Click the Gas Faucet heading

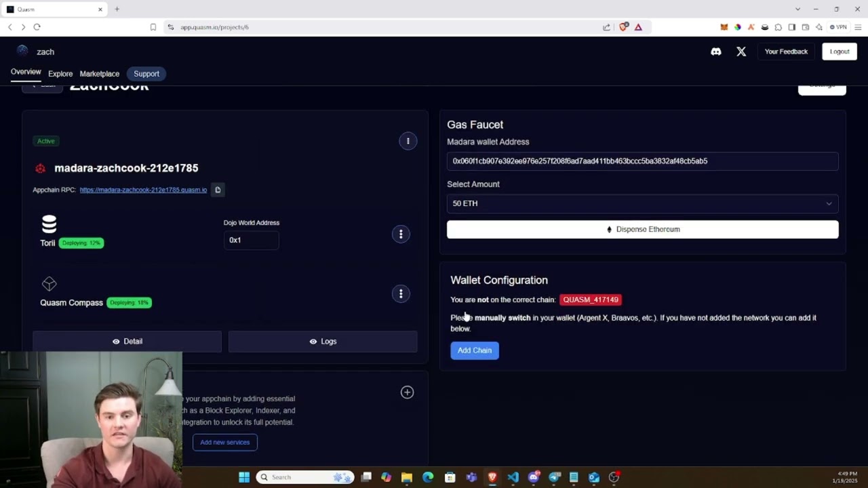pyautogui.click(x=475, y=125)
